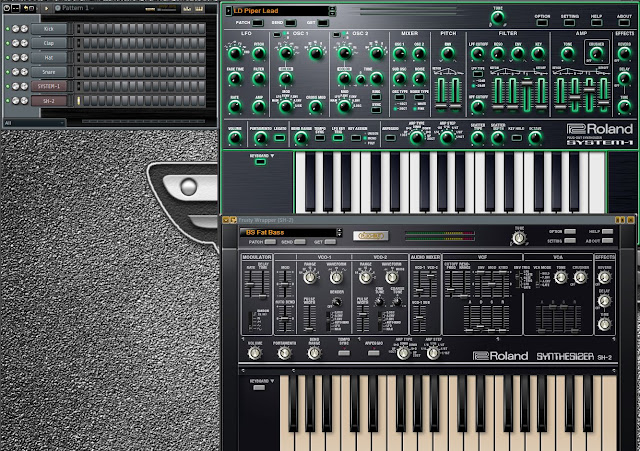This screenshot has height=451, width=640.
Task: Select the Clap channel button
Action: (49, 43)
